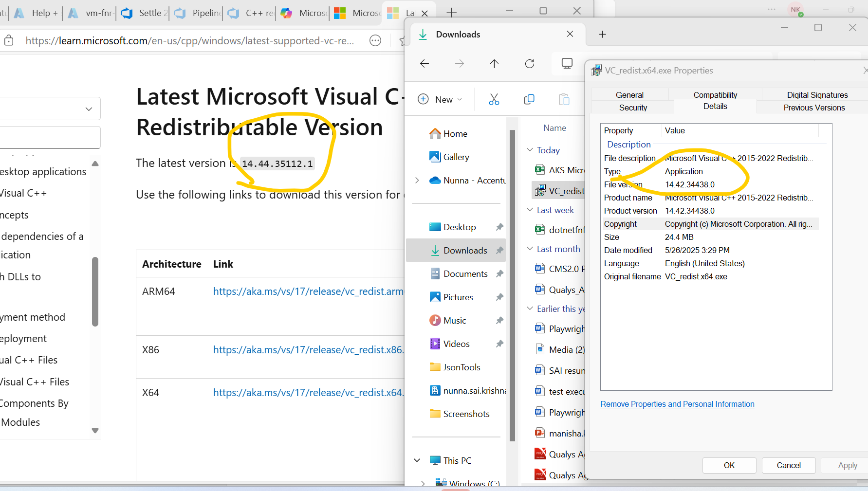The height and width of the screenshot is (491, 868).
Task: Switch to the Compatibility tab
Action: (715, 95)
